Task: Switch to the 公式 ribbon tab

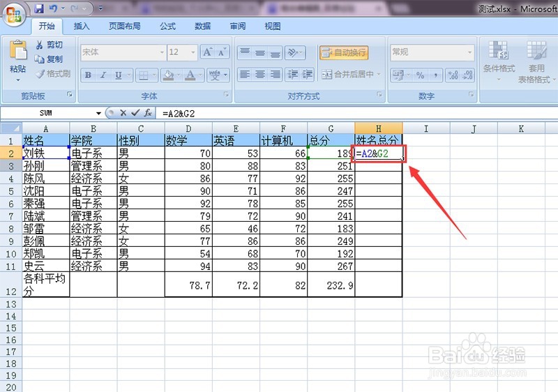Action: click(x=167, y=26)
